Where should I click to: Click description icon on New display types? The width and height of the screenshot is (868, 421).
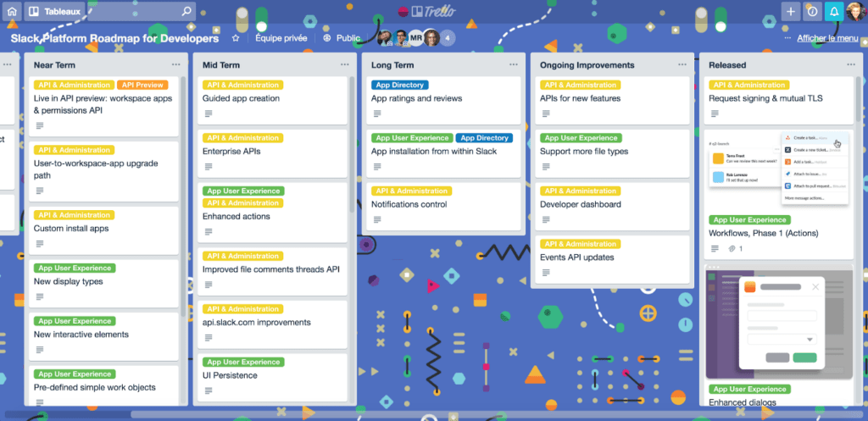pos(39,296)
